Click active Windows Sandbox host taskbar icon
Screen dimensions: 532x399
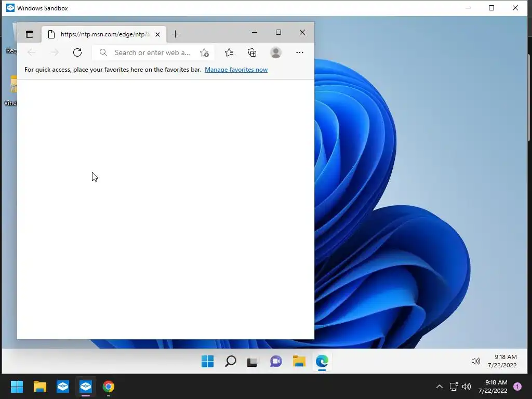tap(86, 387)
